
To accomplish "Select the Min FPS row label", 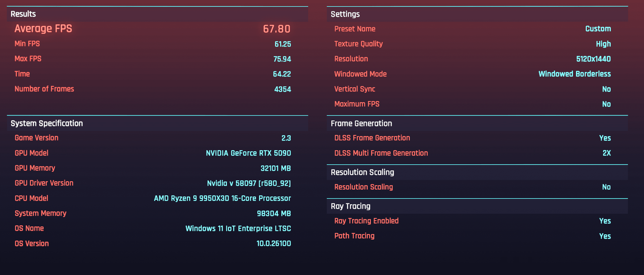I will 27,44.
